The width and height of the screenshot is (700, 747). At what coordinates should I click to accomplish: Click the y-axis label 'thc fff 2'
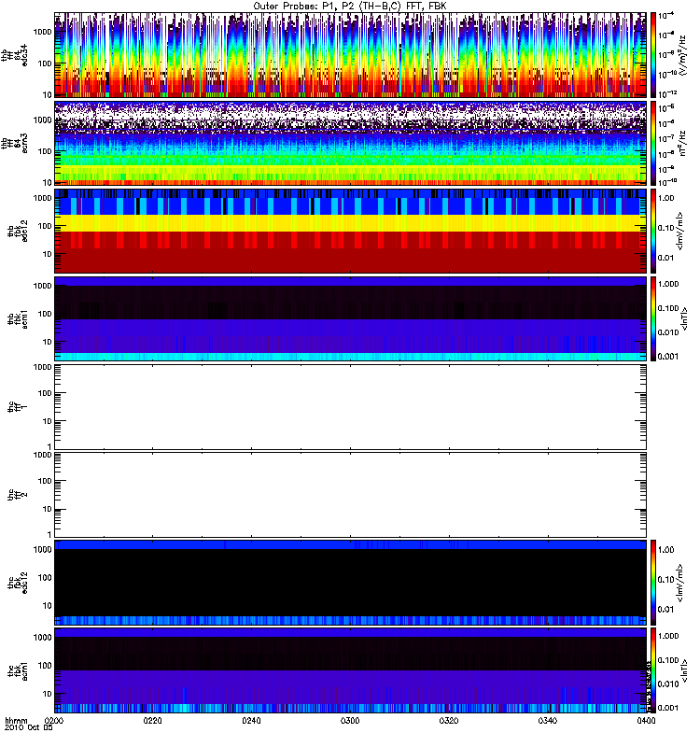click(18, 495)
